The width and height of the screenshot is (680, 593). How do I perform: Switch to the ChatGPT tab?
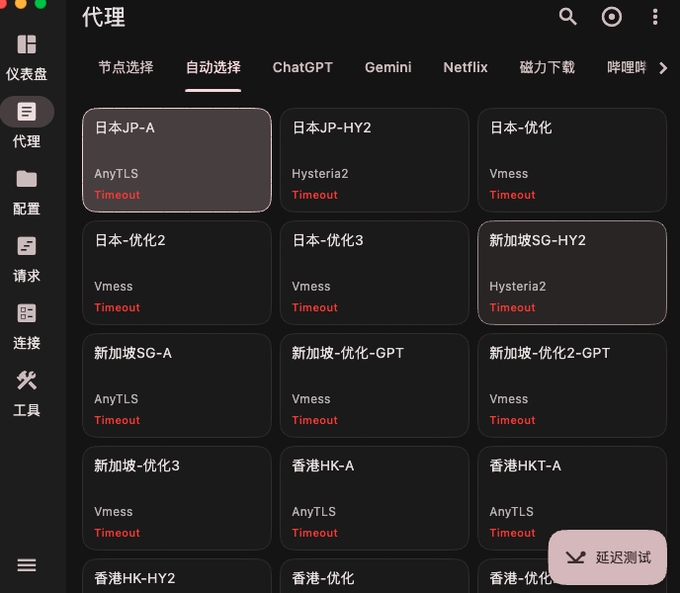tap(303, 67)
